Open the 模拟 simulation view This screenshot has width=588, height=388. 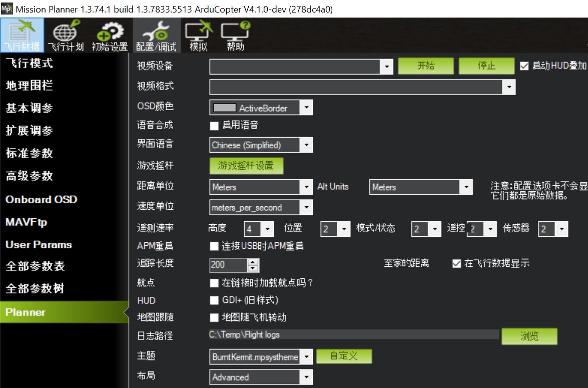(x=198, y=35)
